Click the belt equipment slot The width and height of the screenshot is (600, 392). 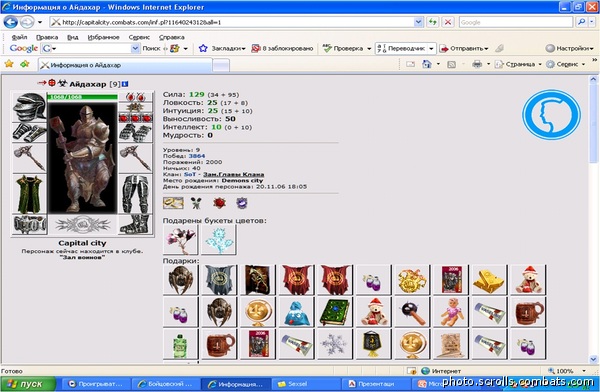click(x=29, y=224)
